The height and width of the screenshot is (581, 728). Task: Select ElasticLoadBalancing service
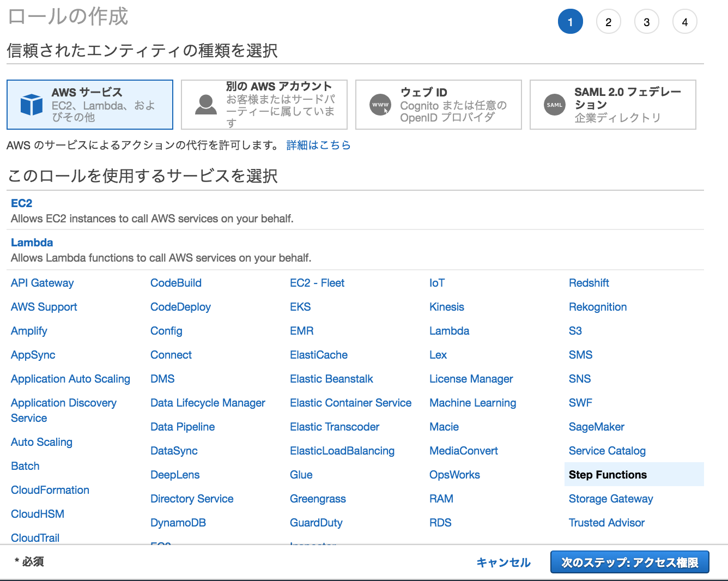pos(342,451)
